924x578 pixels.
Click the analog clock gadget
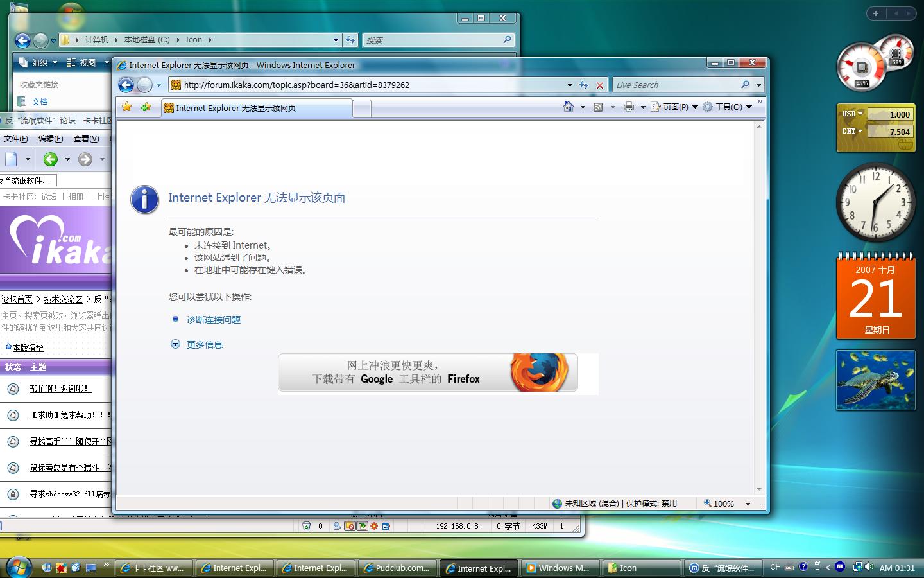(875, 202)
